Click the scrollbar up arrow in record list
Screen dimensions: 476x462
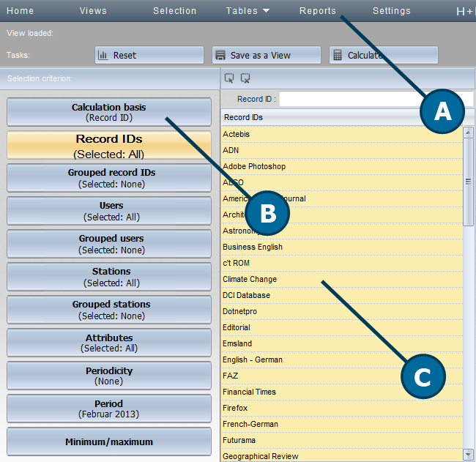[x=468, y=132]
